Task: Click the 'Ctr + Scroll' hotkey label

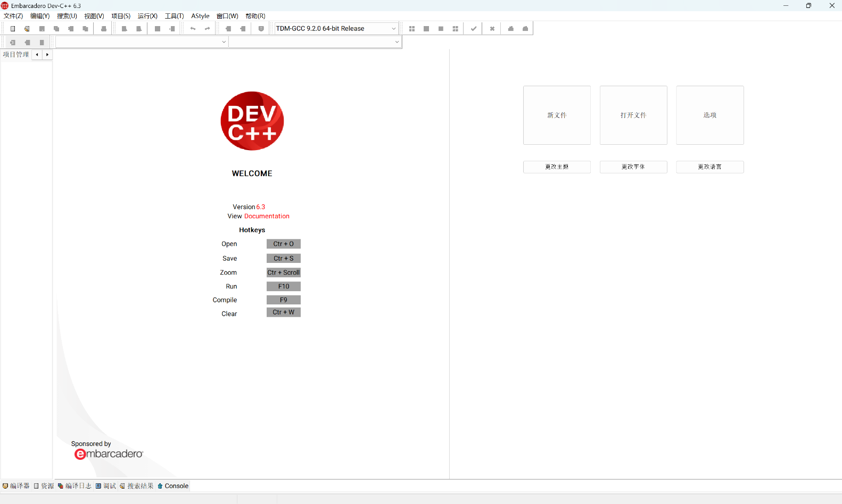Action: pos(284,272)
